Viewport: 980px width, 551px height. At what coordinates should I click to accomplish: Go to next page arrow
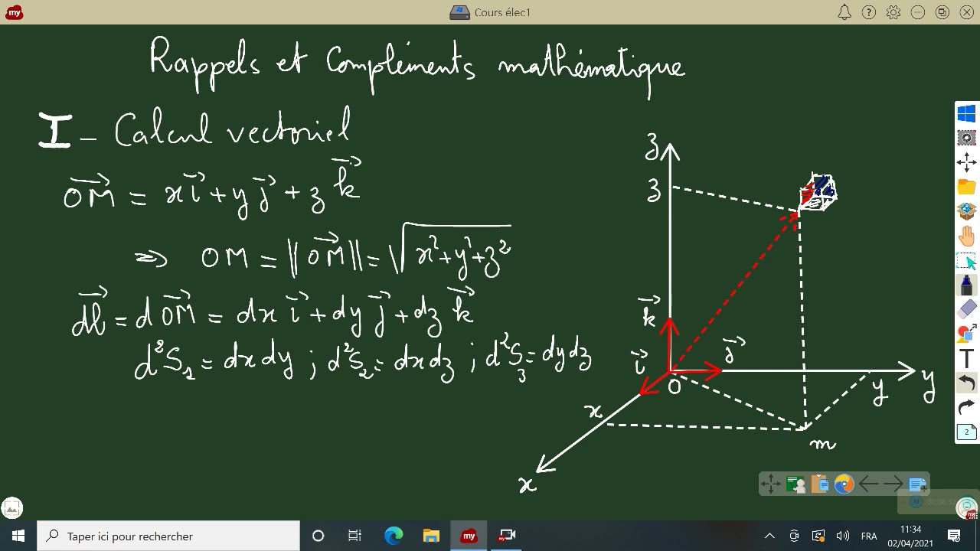coord(893,484)
